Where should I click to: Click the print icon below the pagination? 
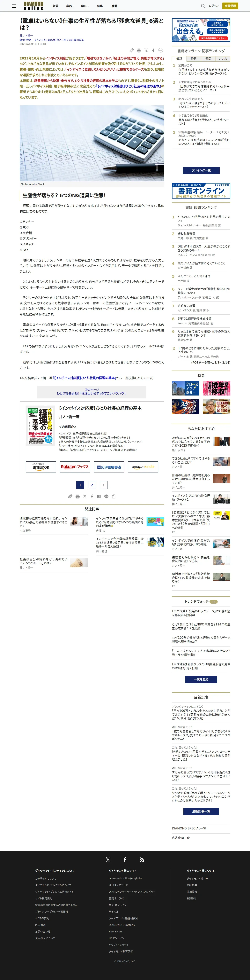[x=77, y=497]
